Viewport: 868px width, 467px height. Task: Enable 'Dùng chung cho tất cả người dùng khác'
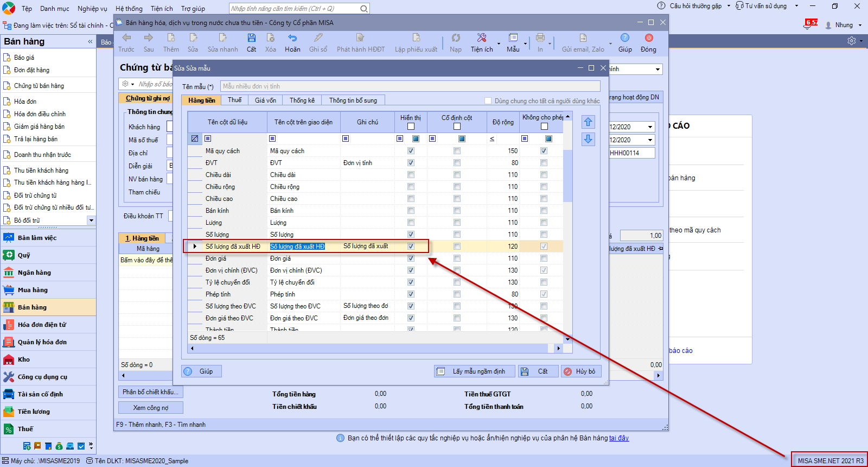[488, 101]
